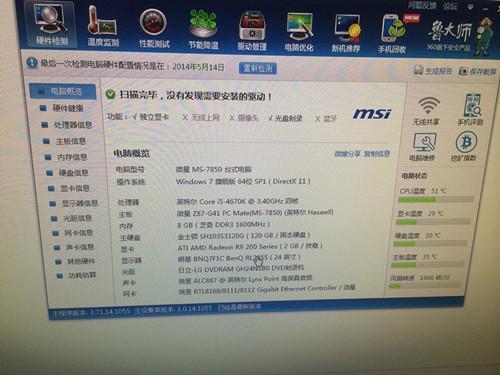This screenshot has height=375, width=500.
Task: Click the CPU温度 temperature bar
Action: [436, 200]
